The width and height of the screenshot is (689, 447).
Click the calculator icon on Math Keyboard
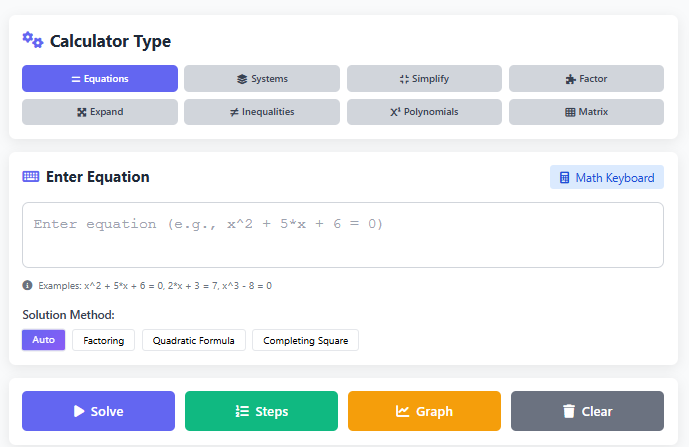(x=564, y=178)
